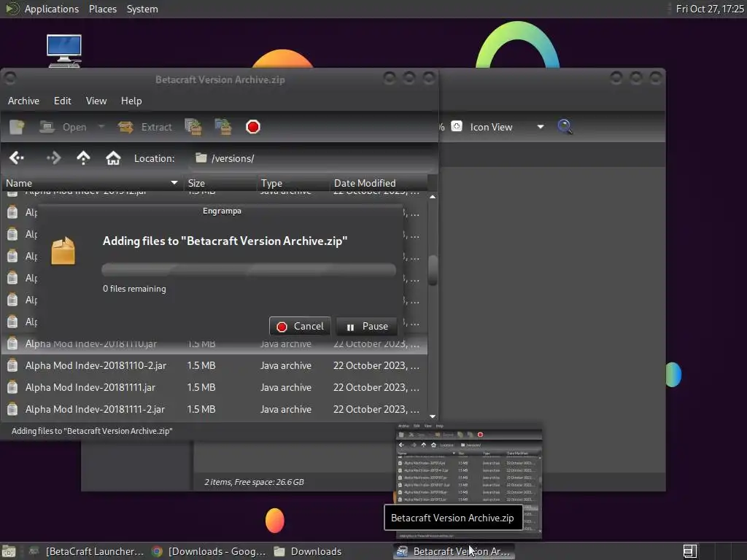Click the new archive icon in Engrampa toolbar
Image resolution: width=747 pixels, height=560 pixels.
(17, 127)
